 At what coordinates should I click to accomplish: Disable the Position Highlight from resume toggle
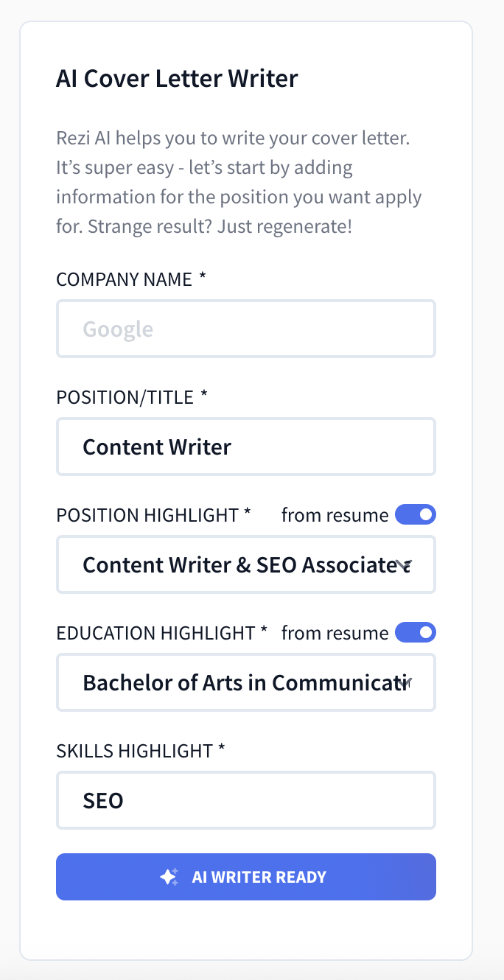click(415, 514)
